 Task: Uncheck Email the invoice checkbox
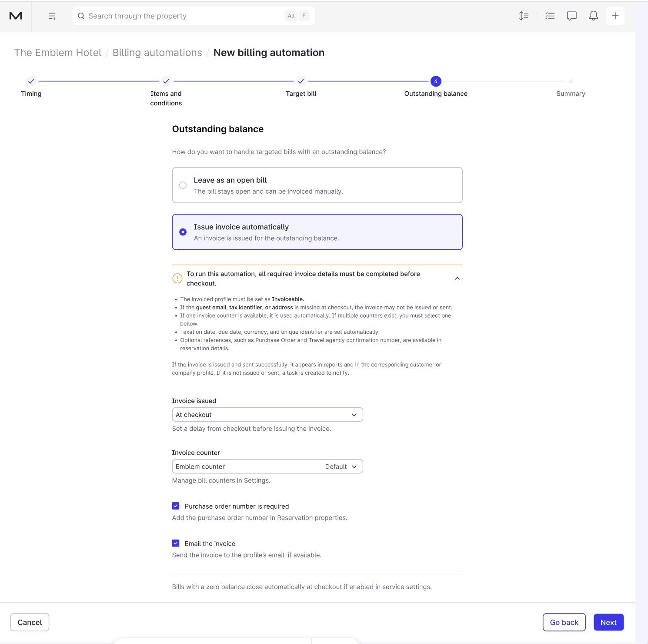[x=176, y=543]
